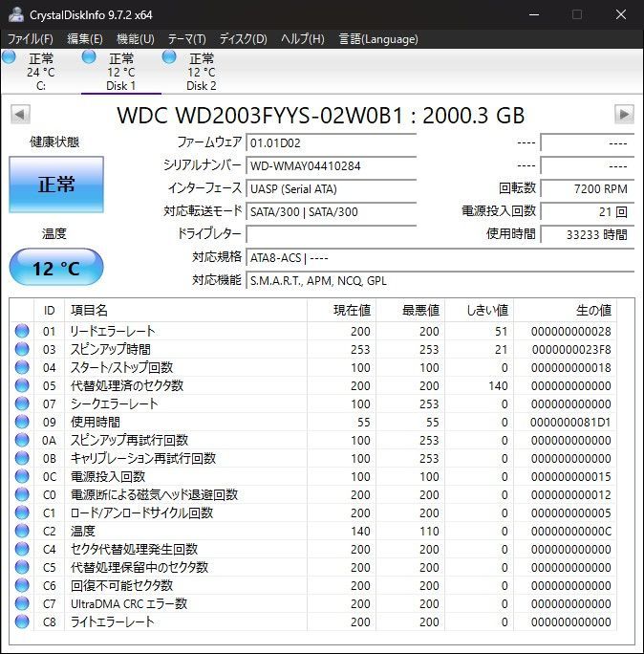This screenshot has width=644, height=654.
Task: Click the rotation rate field 7200 RPM
Action: click(588, 189)
